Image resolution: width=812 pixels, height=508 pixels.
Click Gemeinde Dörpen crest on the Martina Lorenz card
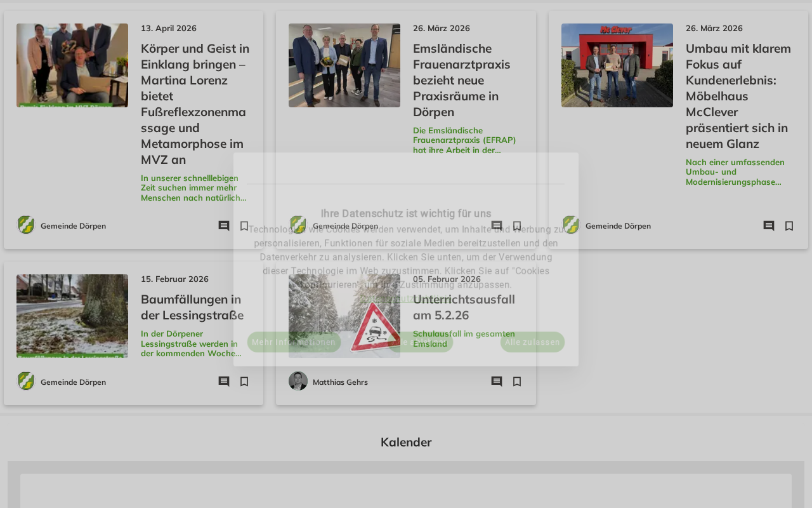pyautogui.click(x=26, y=225)
